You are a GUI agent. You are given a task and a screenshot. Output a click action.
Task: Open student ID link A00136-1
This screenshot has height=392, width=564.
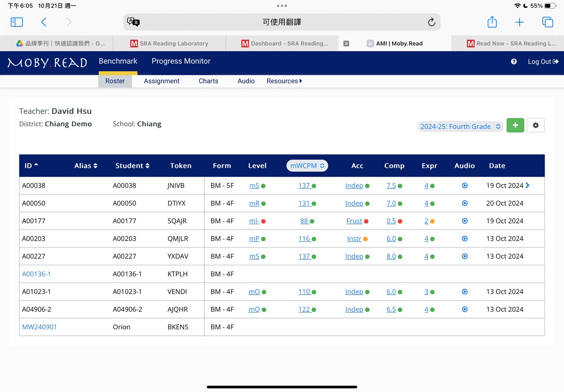coord(36,274)
